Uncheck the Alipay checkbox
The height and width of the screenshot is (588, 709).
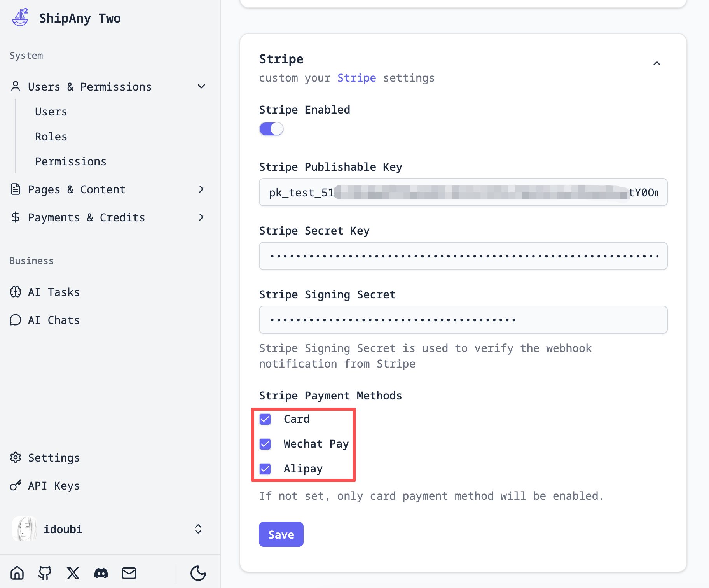[265, 469]
